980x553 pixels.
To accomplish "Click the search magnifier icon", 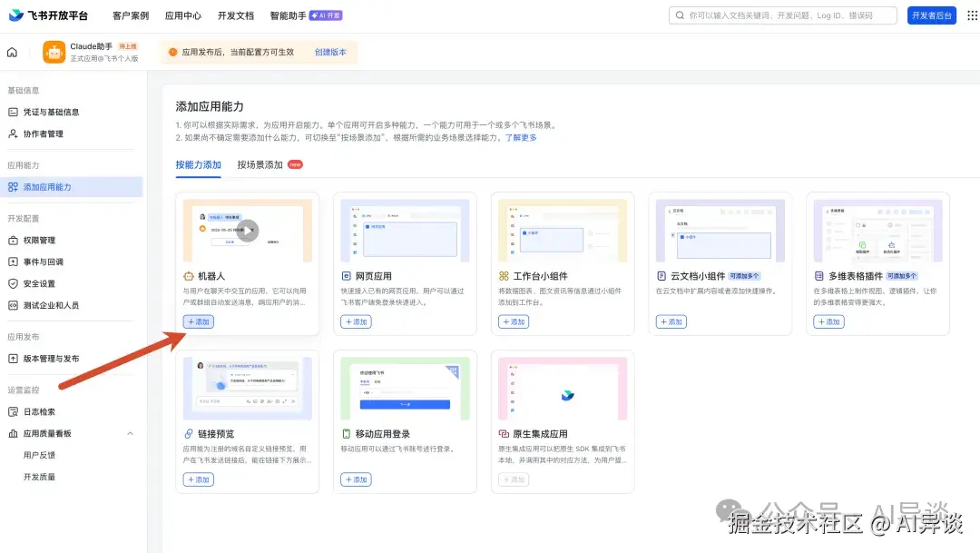I will [680, 15].
